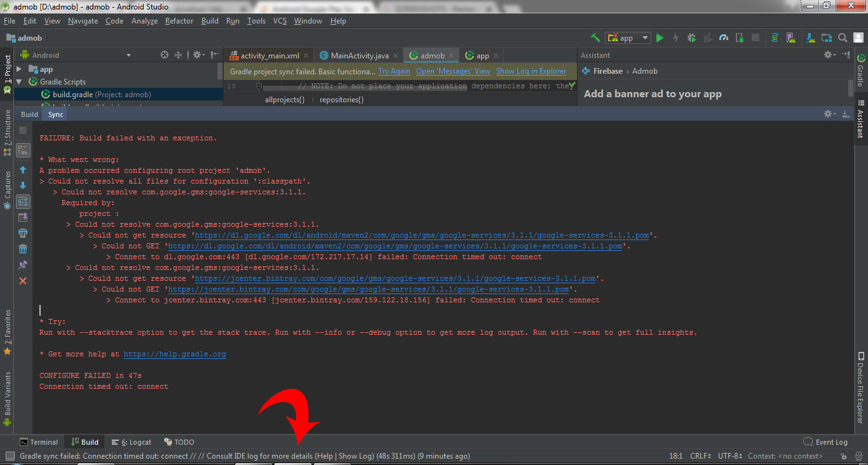The image size is (868, 465).
Task: Click the Run with Coverage icon
Action: pos(707,38)
